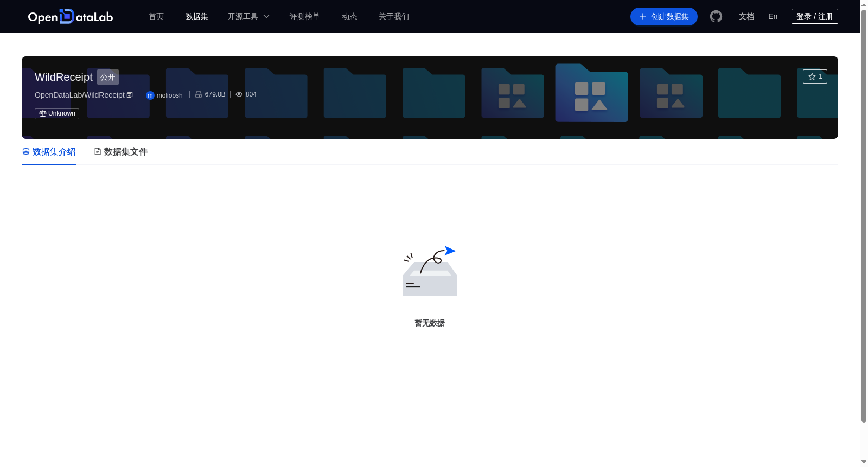Open the GitHub icon link
Image resolution: width=868 pixels, height=467 pixels.
[716, 16]
